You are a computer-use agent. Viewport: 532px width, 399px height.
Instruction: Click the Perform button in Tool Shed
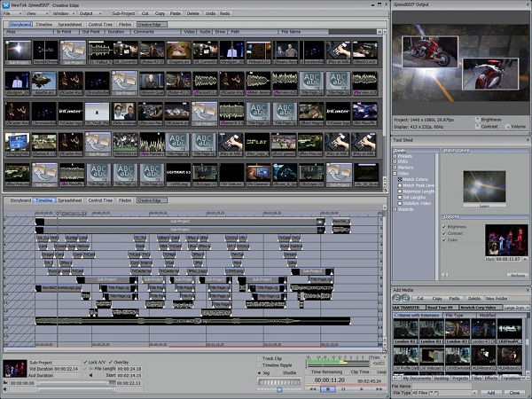coord(517,275)
